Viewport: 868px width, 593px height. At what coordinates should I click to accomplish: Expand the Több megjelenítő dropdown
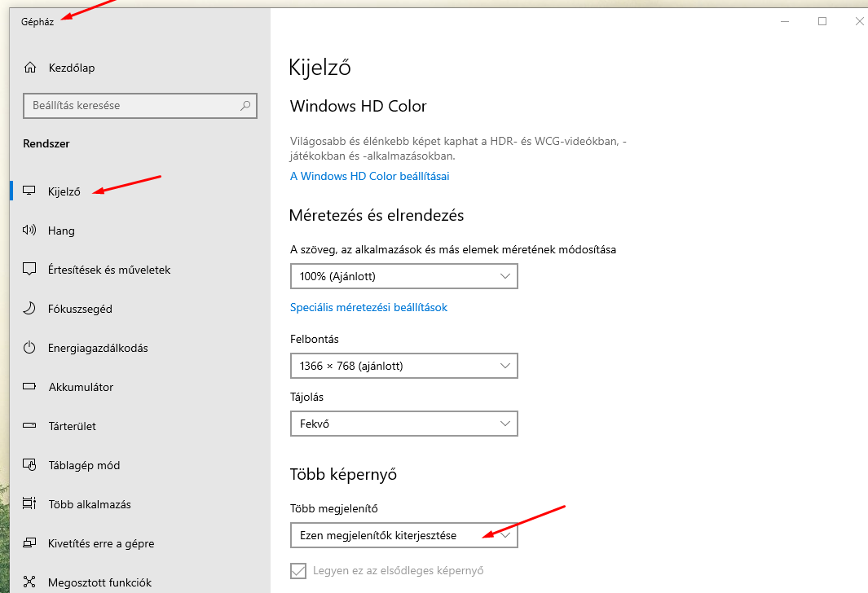tap(403, 535)
